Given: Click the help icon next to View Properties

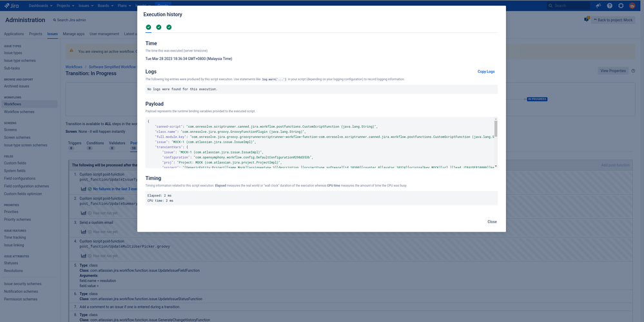Looking at the screenshot, I should pos(633,71).
